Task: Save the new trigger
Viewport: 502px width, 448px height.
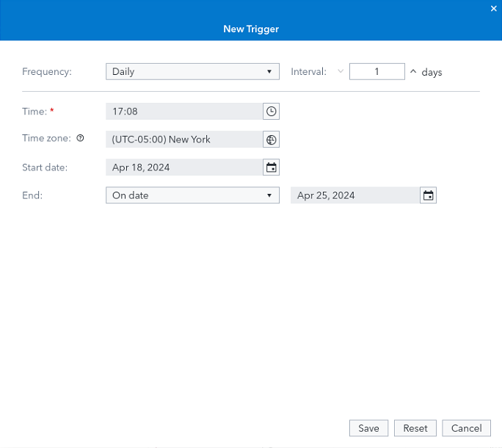Action: pyautogui.click(x=368, y=428)
